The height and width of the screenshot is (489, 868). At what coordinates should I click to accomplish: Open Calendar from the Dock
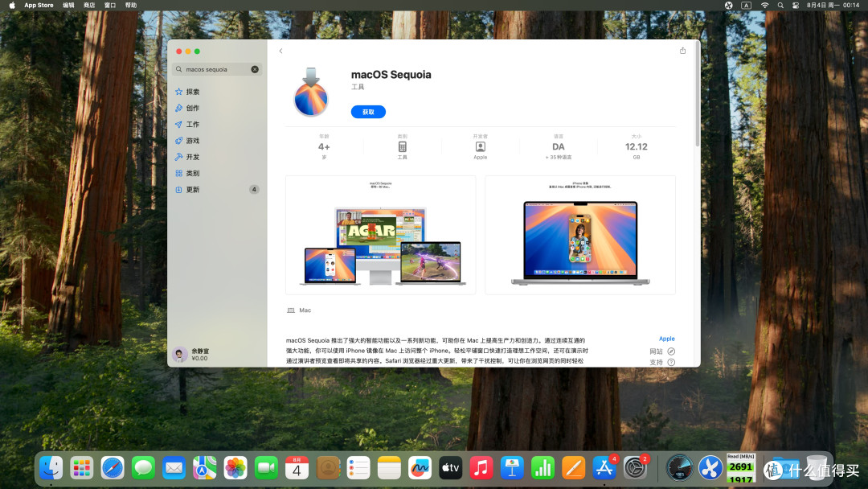click(x=297, y=468)
